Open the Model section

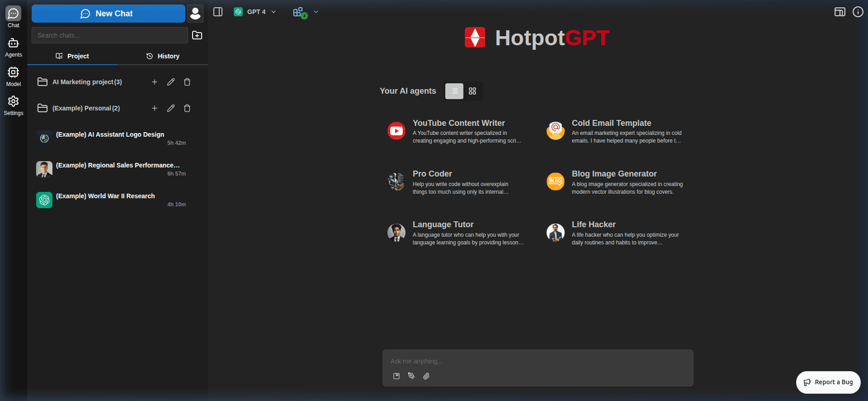click(x=14, y=76)
